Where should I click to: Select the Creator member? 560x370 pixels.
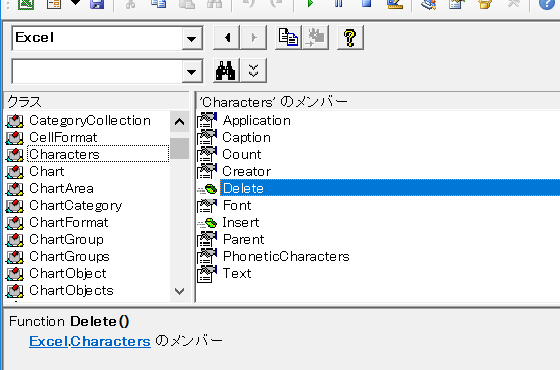pyautogui.click(x=246, y=171)
